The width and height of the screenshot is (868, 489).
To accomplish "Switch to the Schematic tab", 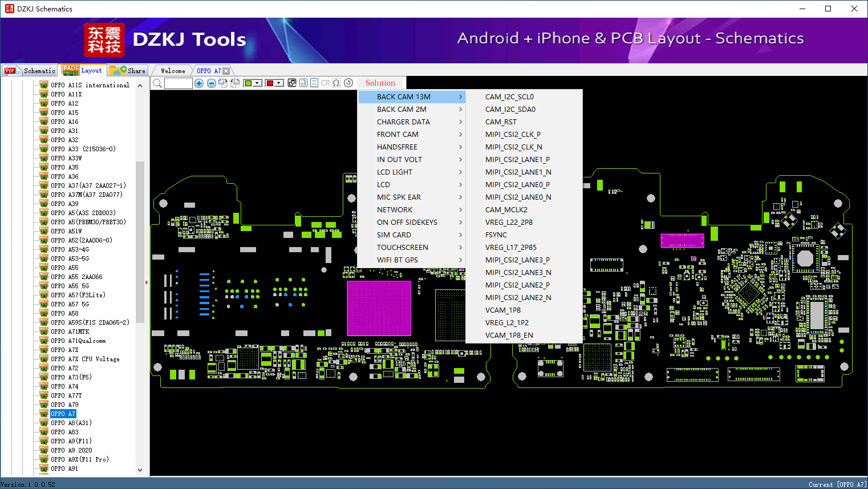I will (30, 71).
